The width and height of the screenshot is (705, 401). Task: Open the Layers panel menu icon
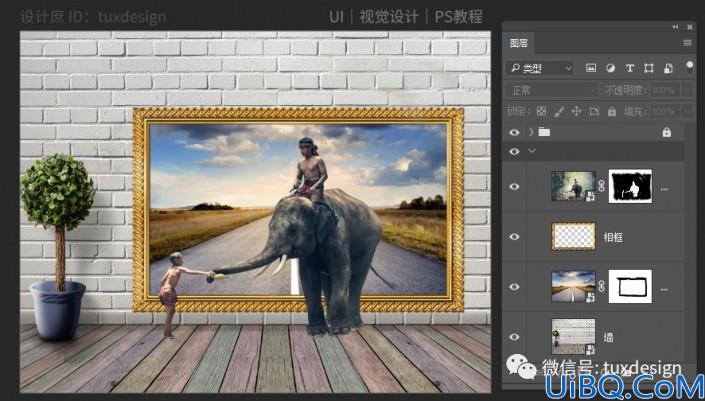(687, 43)
